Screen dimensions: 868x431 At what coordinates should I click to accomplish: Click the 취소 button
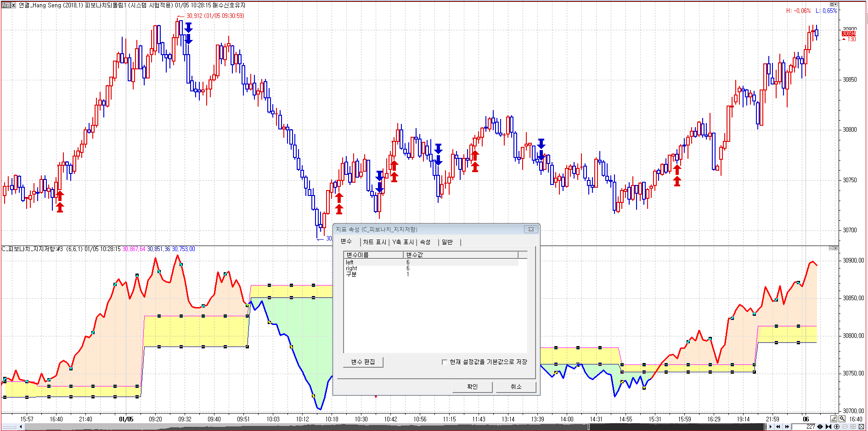(516, 387)
